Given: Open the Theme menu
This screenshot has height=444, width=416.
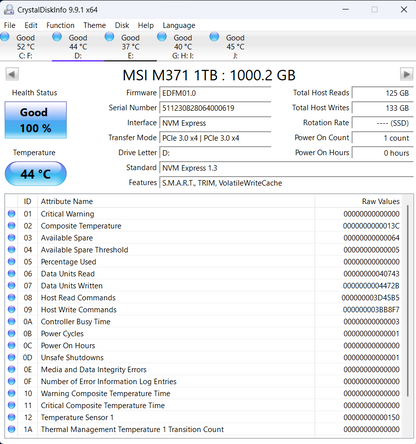Looking at the screenshot, I should click(x=94, y=25).
